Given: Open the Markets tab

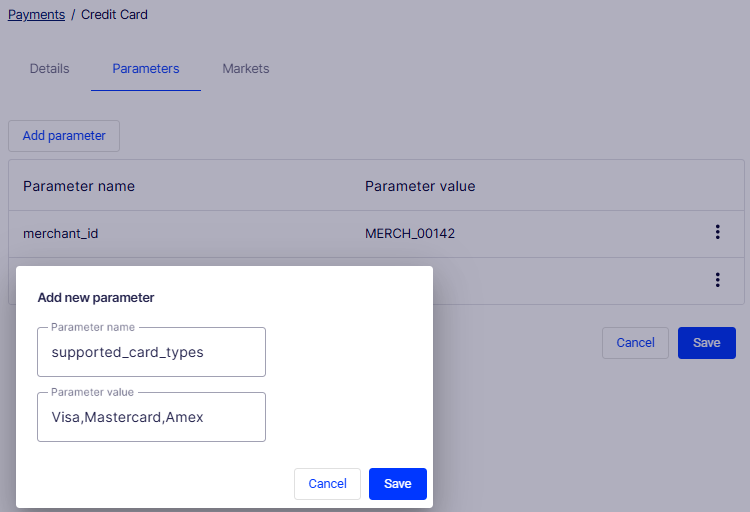Looking at the screenshot, I should pyautogui.click(x=245, y=69).
